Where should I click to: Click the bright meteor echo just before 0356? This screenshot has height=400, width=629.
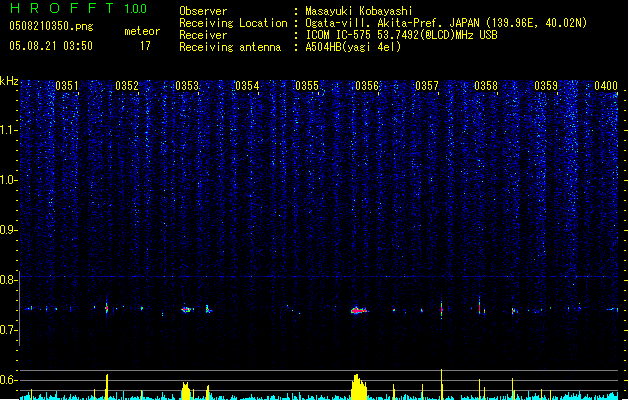tap(359, 310)
